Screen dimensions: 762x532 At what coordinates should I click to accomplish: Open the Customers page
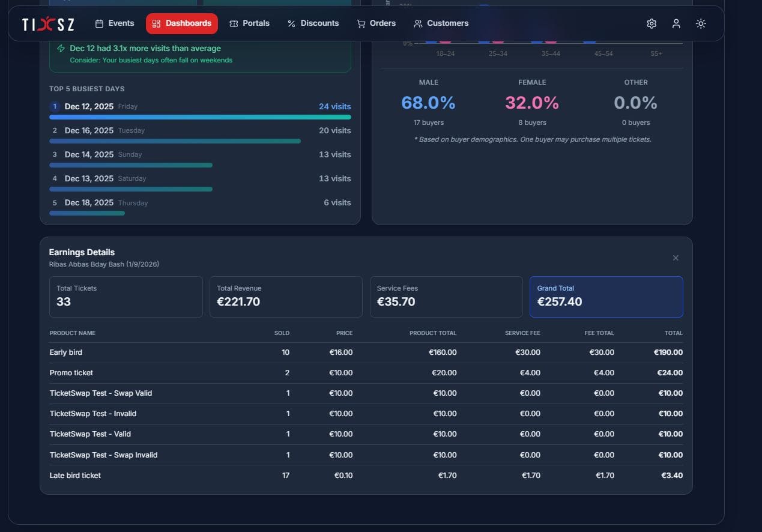(x=441, y=23)
